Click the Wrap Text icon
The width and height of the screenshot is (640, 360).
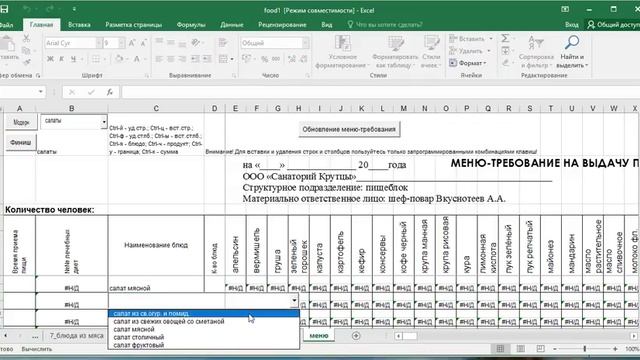[x=223, y=42]
